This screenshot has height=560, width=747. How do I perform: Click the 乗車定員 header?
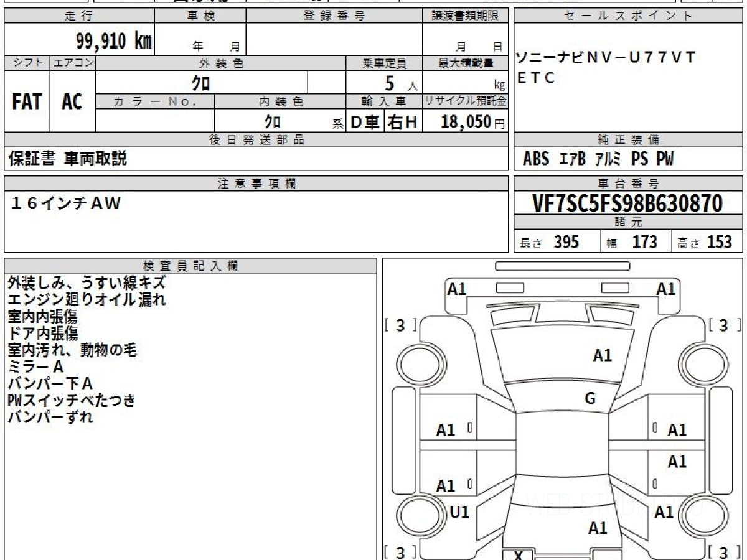tap(384, 63)
